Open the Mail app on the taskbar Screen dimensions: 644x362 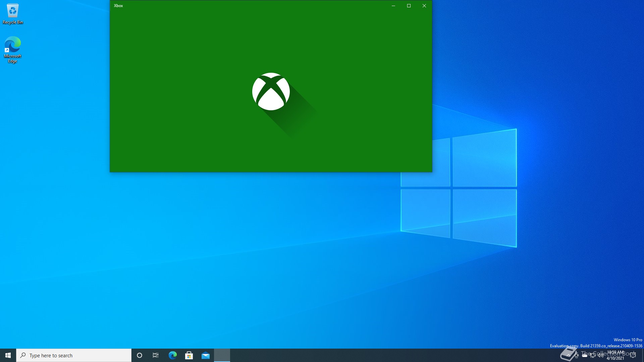[x=205, y=355]
